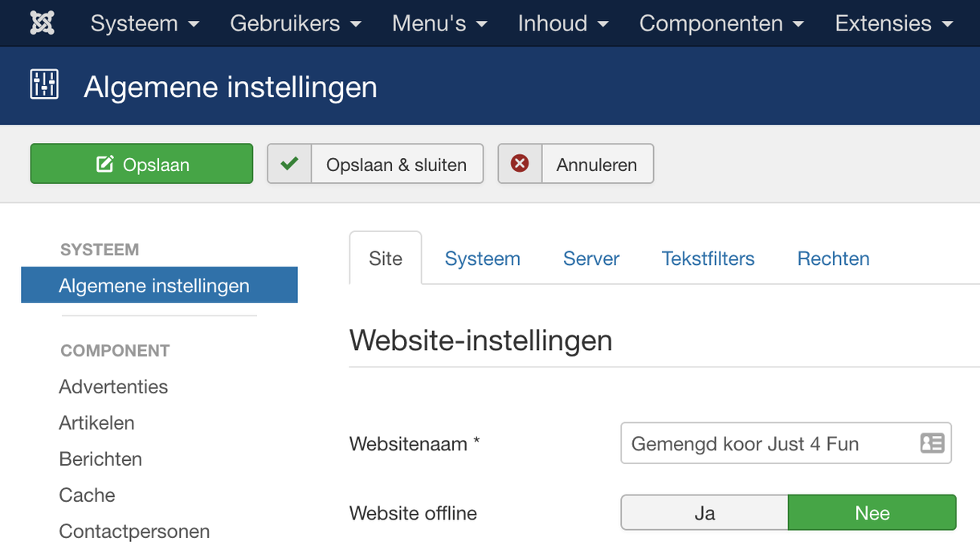Screen dimensions: 980x550
Task: Click the contact card icon in Websitenaam field
Action: click(932, 443)
